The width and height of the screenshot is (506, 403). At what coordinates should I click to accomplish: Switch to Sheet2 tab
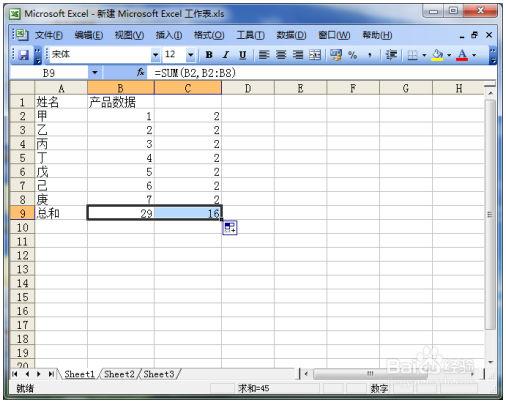click(119, 374)
